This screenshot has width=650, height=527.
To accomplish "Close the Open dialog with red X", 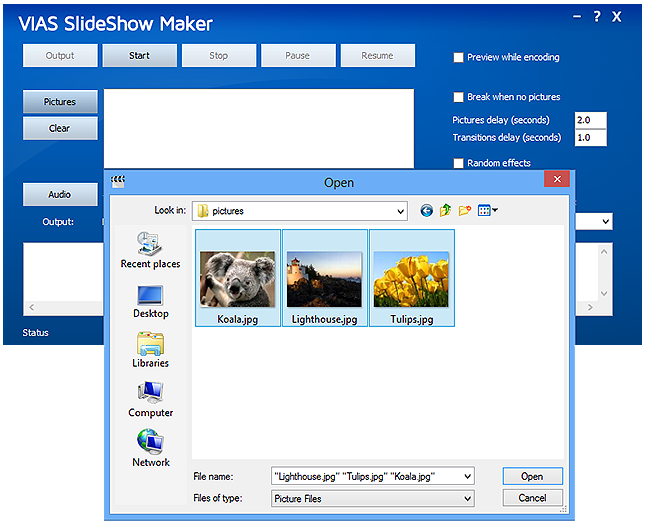I will [557, 179].
